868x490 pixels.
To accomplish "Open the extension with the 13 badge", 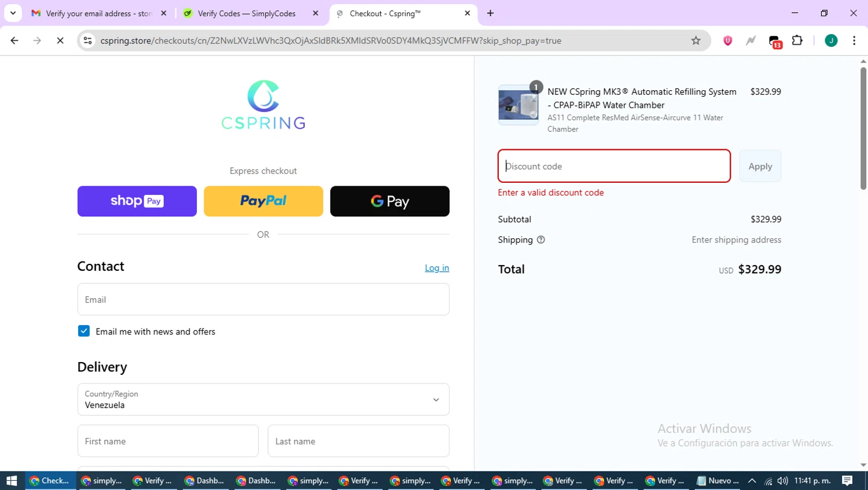I will pyautogui.click(x=775, y=41).
